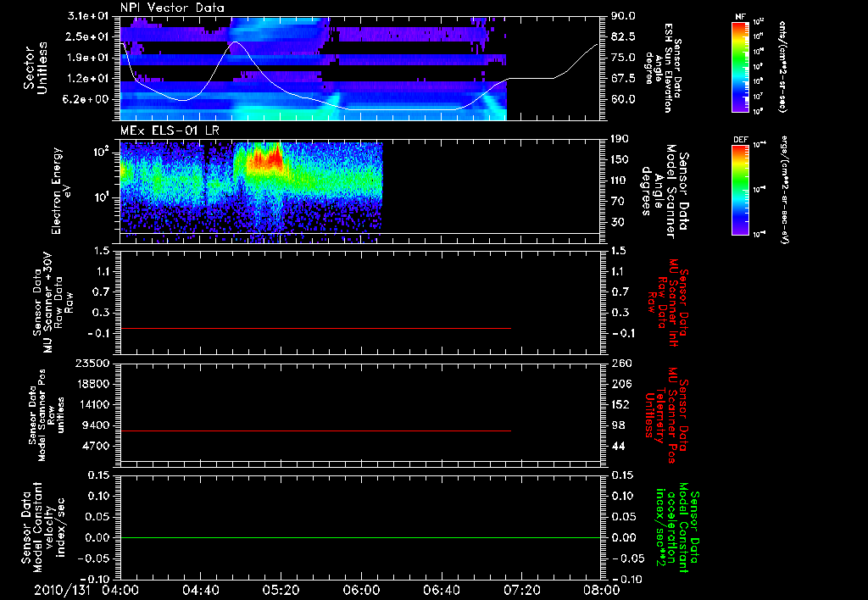868x600 pixels.
Task: Click the "06:40" time axis label
Action: coord(441,590)
